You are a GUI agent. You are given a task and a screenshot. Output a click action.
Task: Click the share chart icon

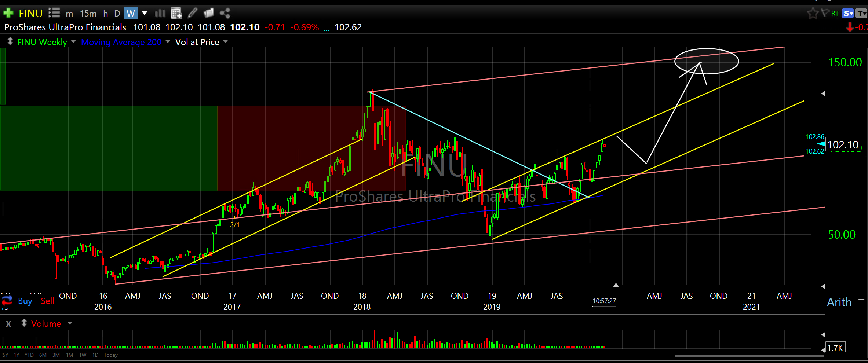coord(225,14)
